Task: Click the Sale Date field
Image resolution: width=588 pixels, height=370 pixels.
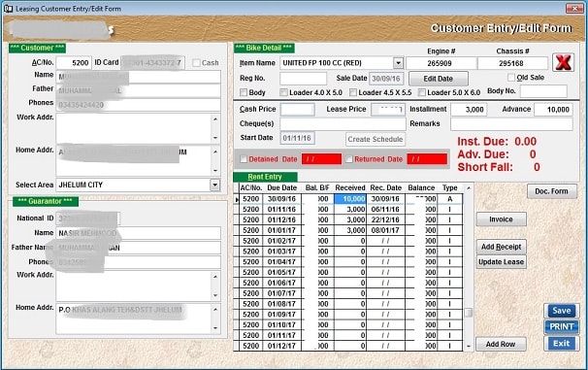Action: pyautogui.click(x=386, y=79)
